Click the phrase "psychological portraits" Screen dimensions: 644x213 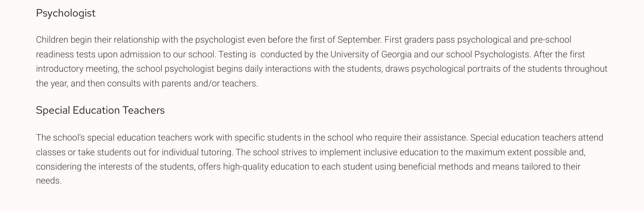pos(455,69)
